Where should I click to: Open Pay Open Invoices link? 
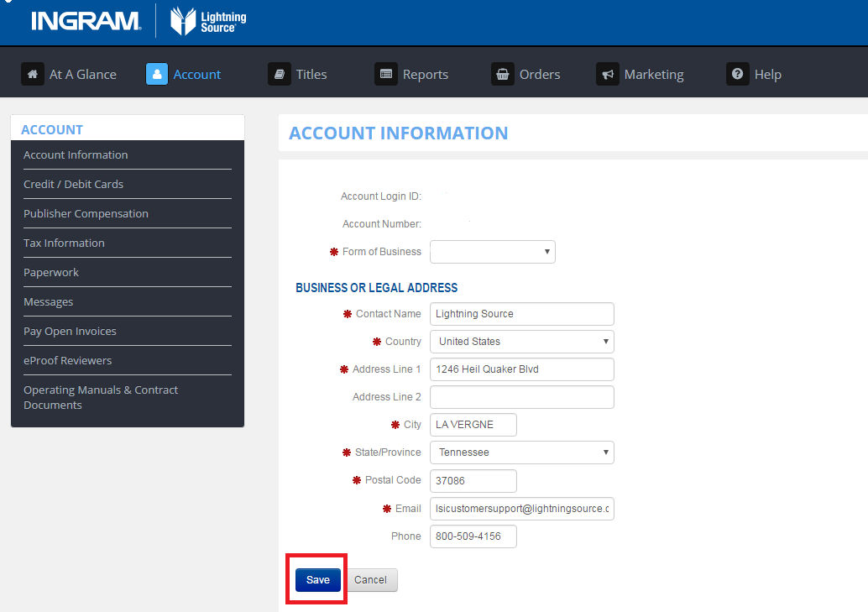coord(71,331)
